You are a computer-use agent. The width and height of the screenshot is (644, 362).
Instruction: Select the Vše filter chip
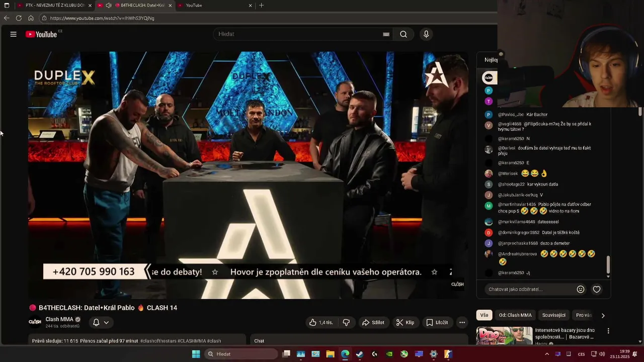click(x=484, y=315)
